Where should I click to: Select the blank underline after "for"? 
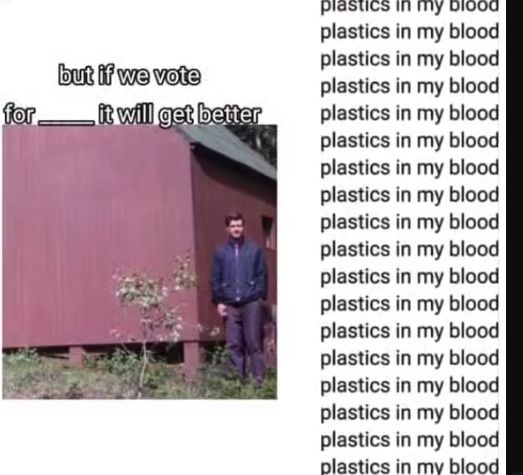(x=66, y=123)
